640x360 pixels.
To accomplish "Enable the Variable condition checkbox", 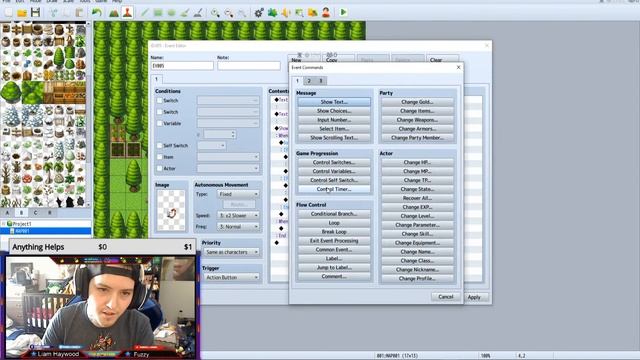I will tap(160, 123).
